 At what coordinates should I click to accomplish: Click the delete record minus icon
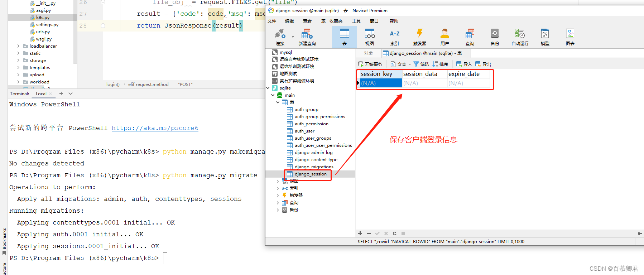coord(369,233)
